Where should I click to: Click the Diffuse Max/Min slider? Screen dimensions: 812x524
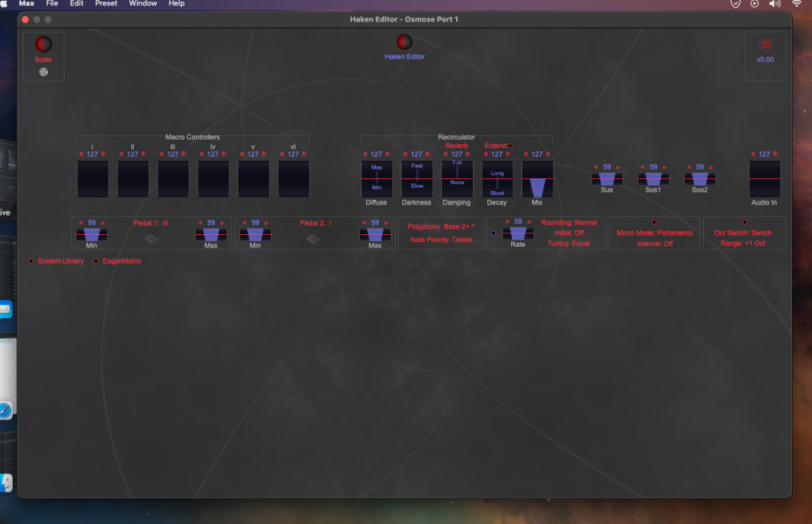pyautogui.click(x=377, y=178)
